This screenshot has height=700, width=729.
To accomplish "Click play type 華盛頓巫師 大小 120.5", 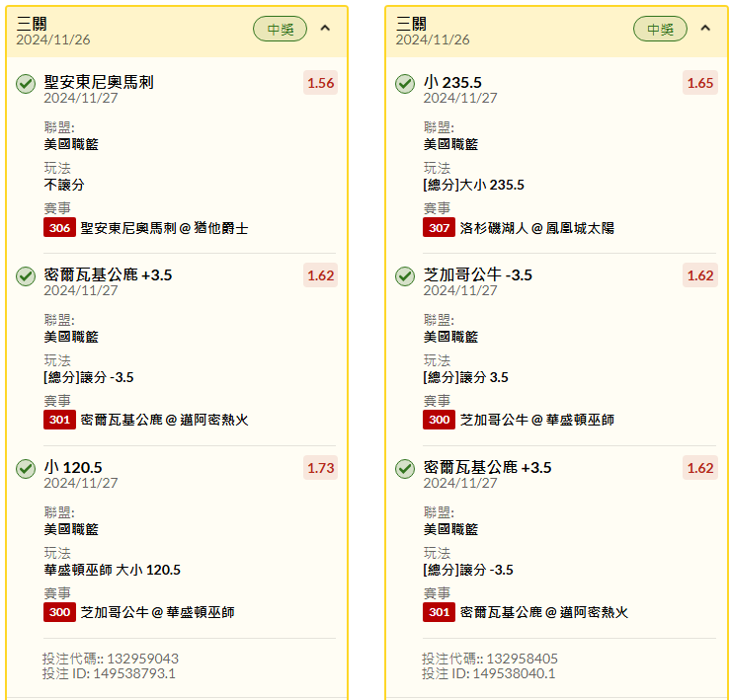I will click(x=112, y=570).
